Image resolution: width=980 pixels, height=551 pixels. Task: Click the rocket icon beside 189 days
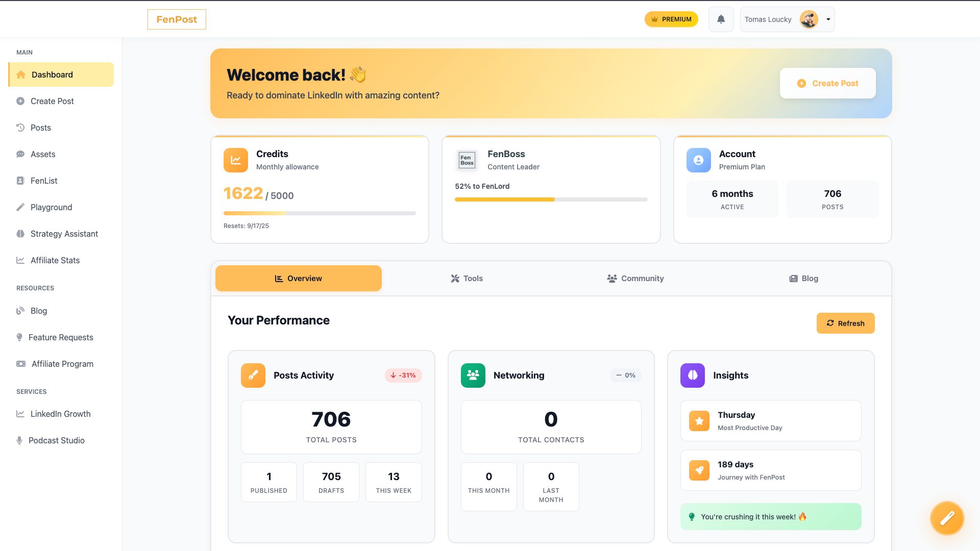coord(699,470)
